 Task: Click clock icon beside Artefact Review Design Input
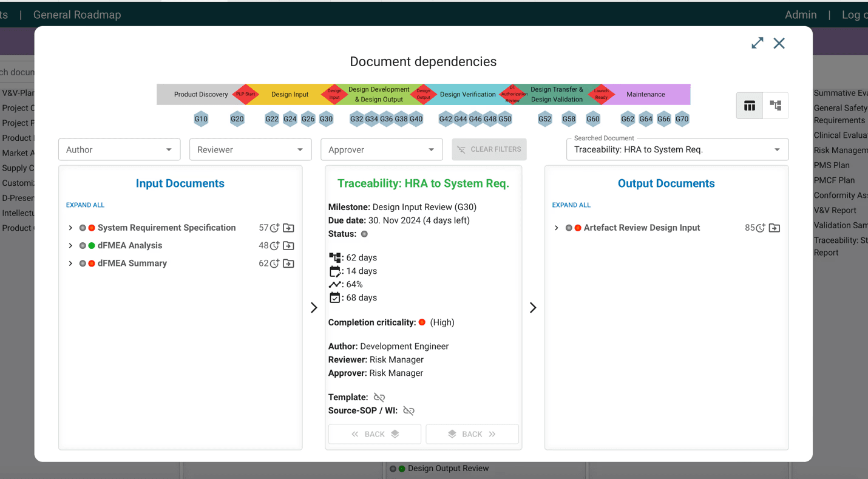[761, 228]
